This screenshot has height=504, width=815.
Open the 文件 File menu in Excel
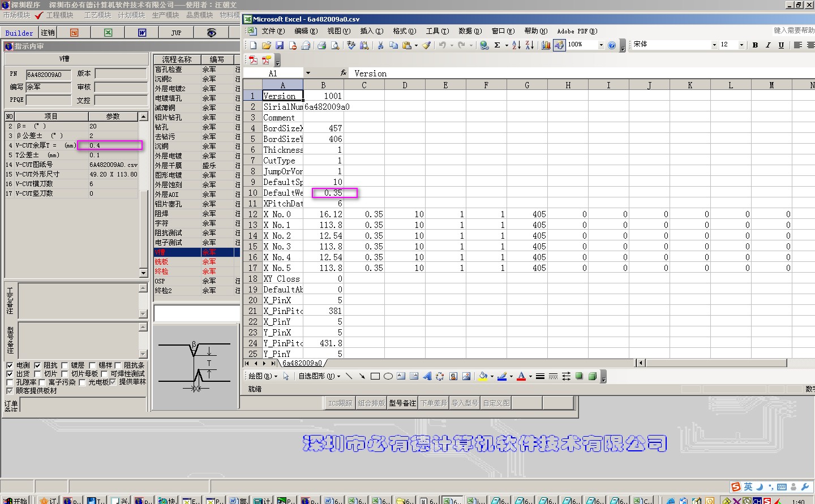point(272,31)
